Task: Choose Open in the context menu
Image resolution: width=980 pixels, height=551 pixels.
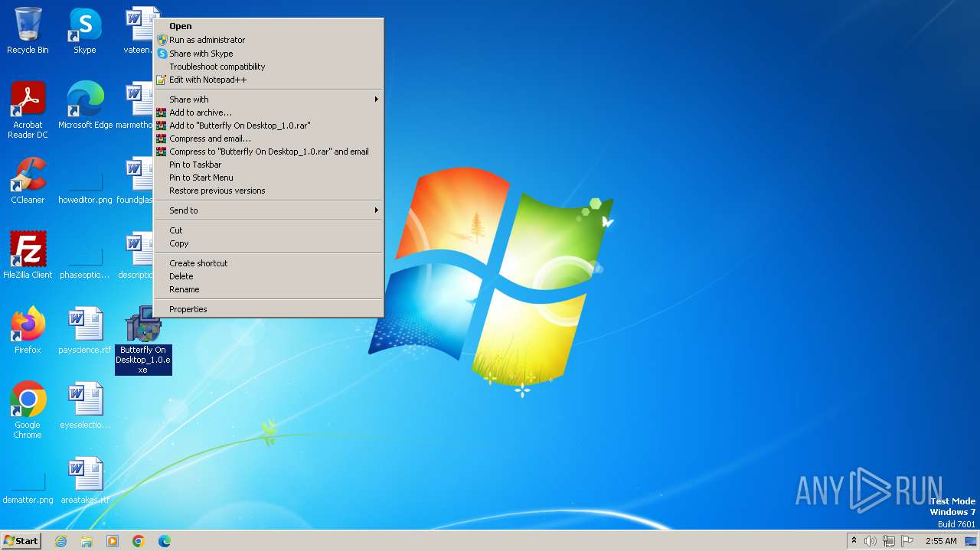Action: pyautogui.click(x=269, y=26)
